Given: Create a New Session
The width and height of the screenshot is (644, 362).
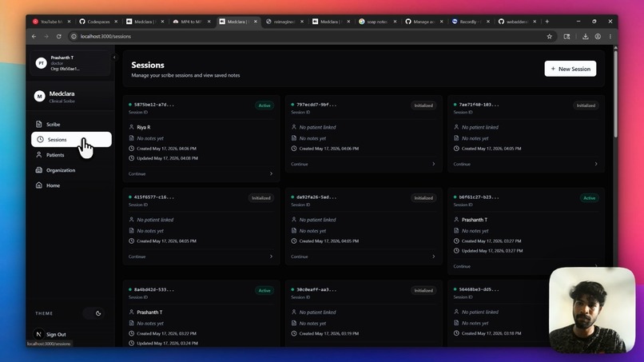Looking at the screenshot, I should 570,69.
